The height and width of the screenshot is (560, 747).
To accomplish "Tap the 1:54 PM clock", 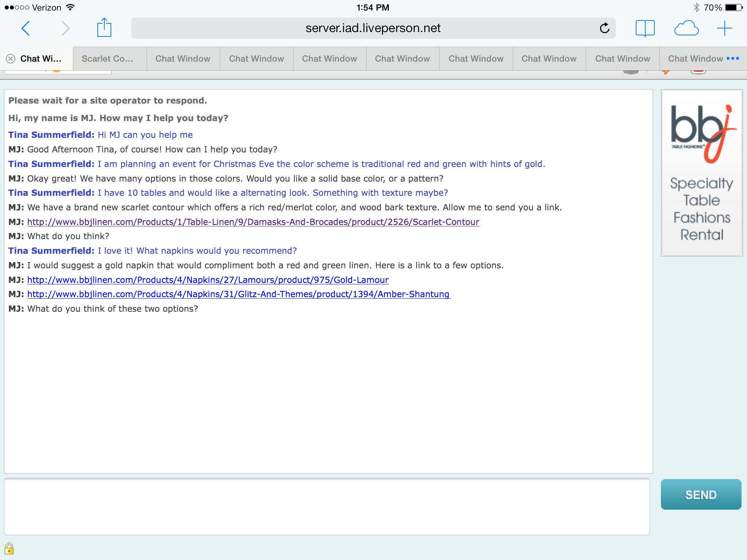I will [x=373, y=8].
